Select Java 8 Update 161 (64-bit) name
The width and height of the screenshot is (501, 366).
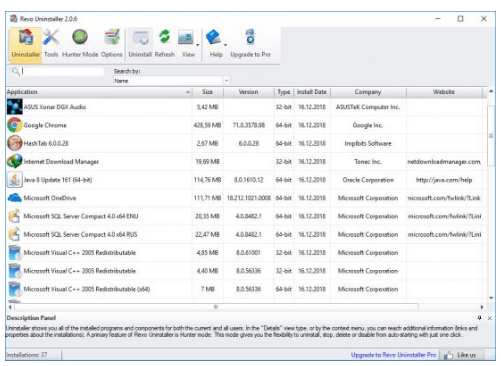pos(58,180)
